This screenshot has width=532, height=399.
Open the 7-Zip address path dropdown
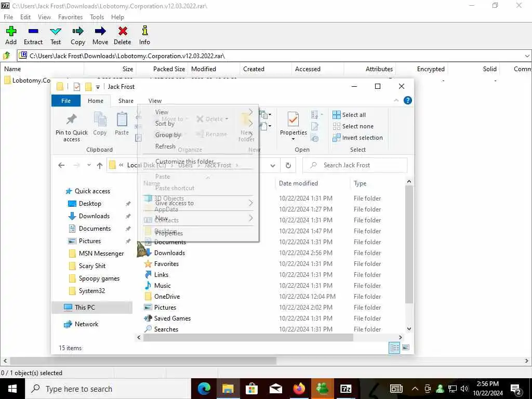point(527,56)
